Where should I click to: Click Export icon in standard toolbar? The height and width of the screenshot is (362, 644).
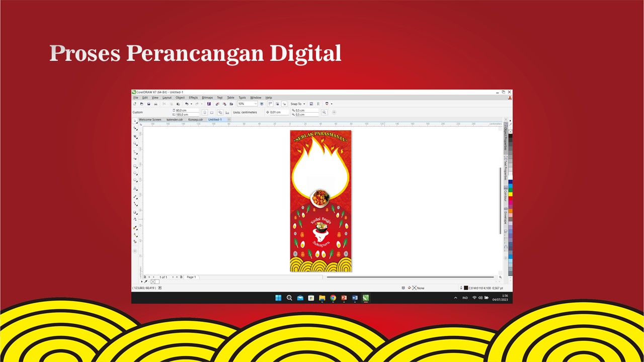(224, 104)
